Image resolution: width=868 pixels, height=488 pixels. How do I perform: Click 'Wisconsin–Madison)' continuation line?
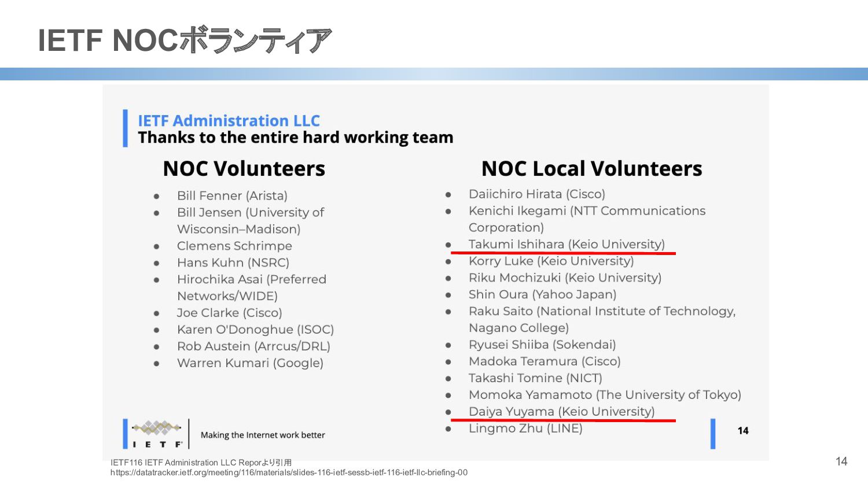pyautogui.click(x=239, y=230)
